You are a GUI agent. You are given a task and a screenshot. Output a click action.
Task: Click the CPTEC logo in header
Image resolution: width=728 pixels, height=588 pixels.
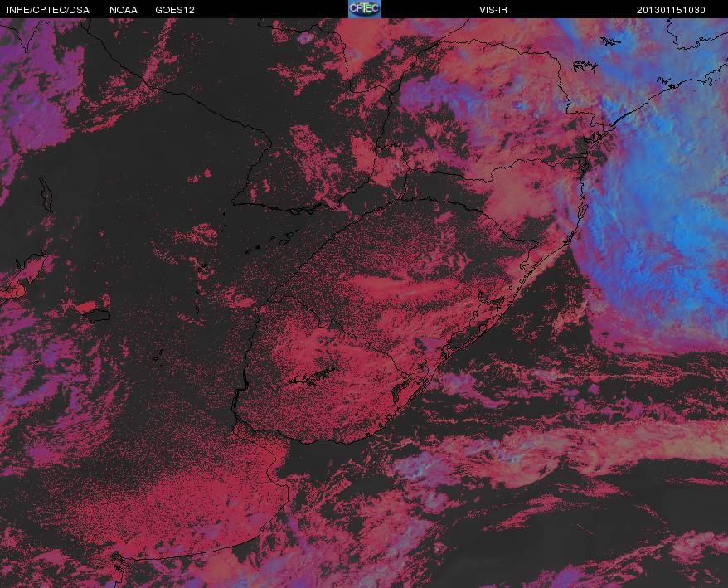(x=365, y=9)
